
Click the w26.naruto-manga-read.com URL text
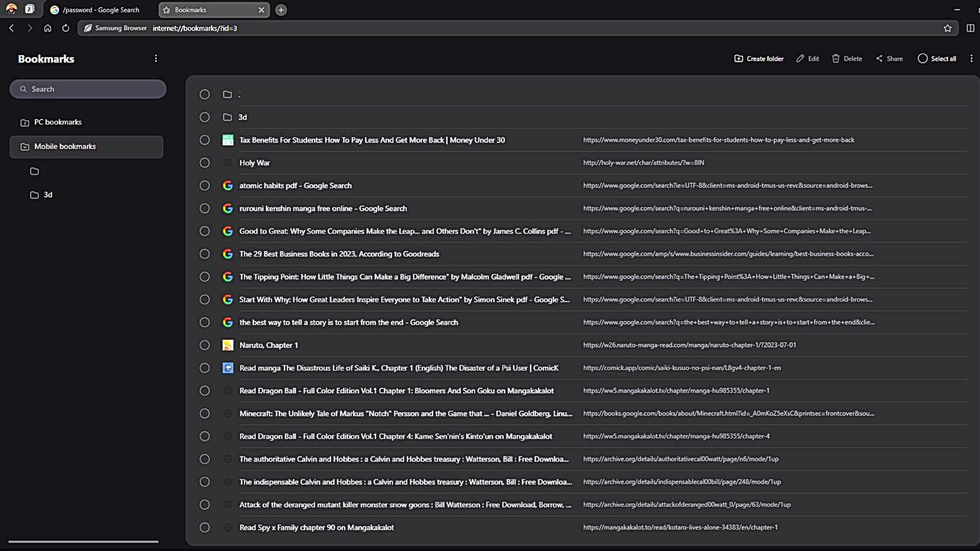pyautogui.click(x=690, y=345)
